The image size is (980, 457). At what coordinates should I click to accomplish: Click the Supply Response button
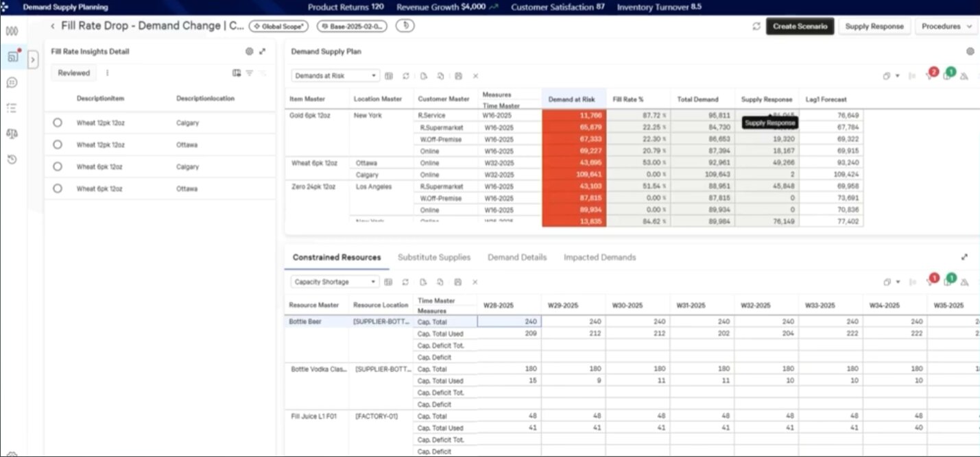(874, 27)
